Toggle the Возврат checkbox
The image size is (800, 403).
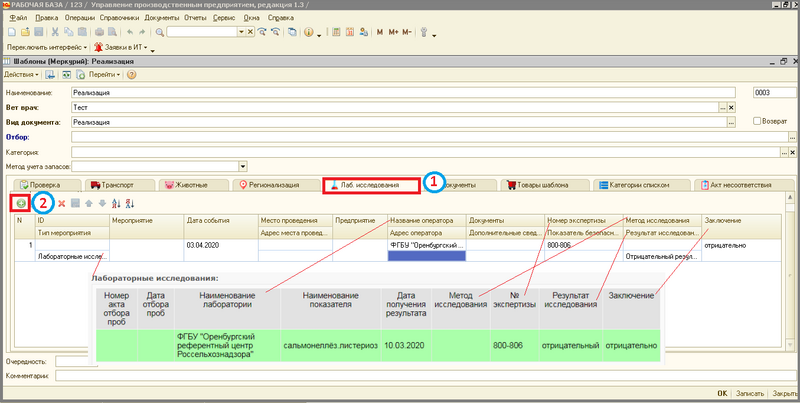click(757, 121)
